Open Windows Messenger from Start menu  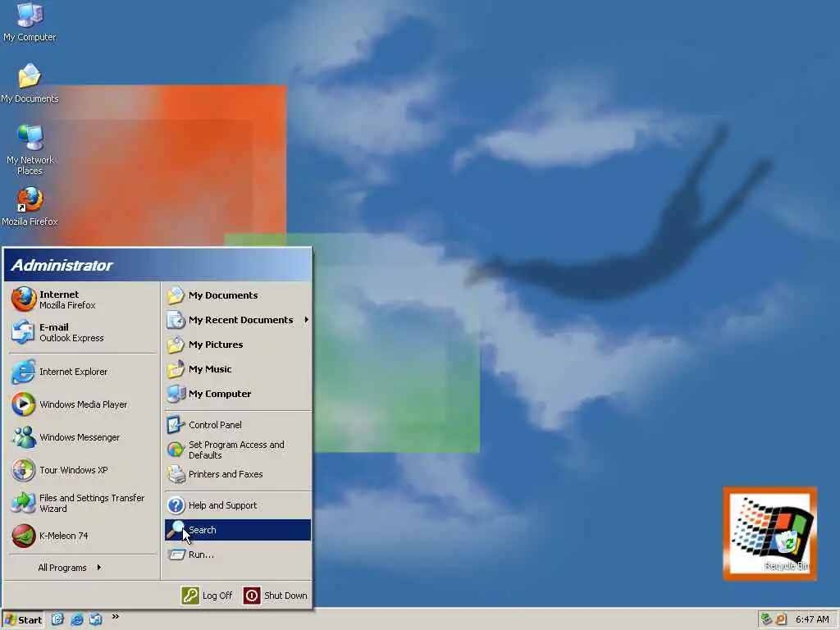(x=84, y=437)
